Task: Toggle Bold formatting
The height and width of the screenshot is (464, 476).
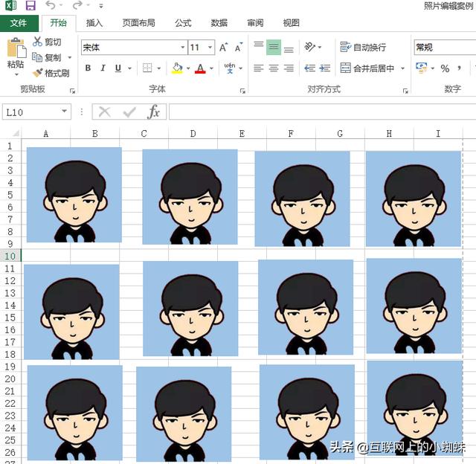Action: (x=88, y=68)
